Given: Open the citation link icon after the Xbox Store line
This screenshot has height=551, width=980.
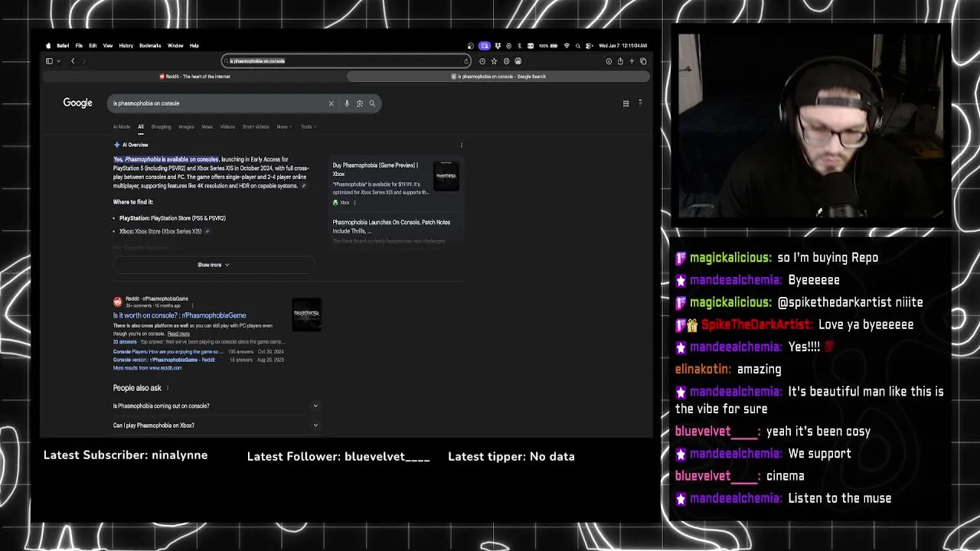Looking at the screenshot, I should point(207,231).
